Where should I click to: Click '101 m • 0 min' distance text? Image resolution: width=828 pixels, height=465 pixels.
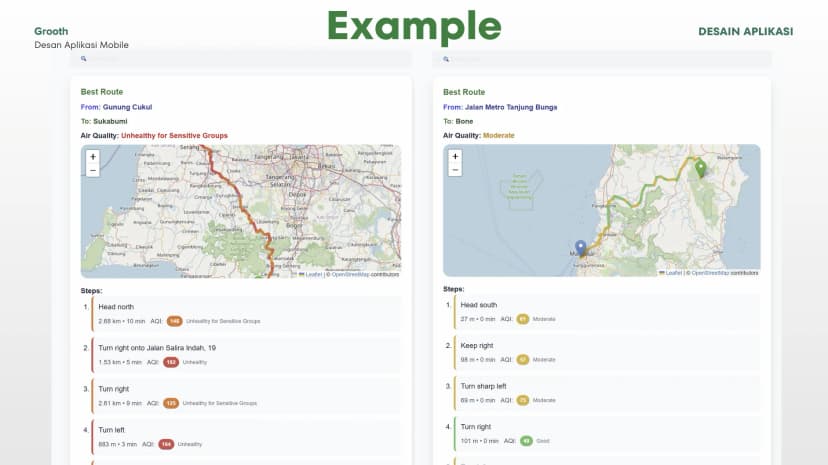pyautogui.click(x=479, y=441)
